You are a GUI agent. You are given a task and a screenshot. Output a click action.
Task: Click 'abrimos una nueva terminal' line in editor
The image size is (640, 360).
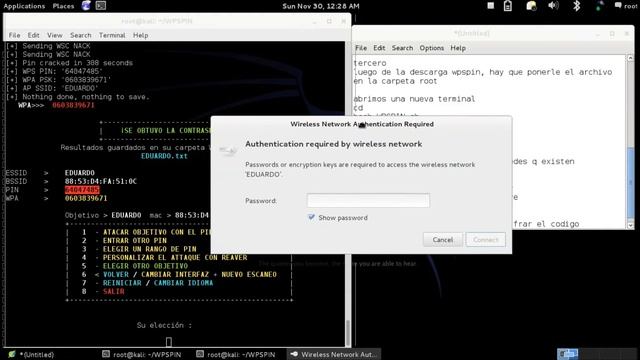414,99
